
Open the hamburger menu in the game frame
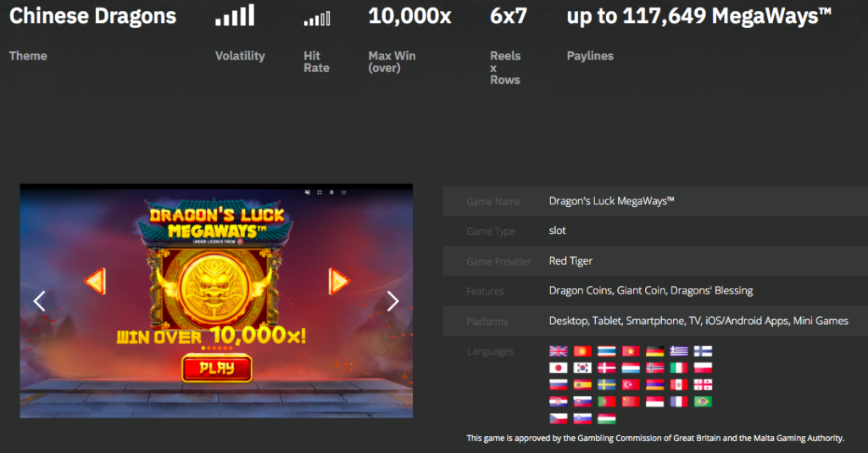tap(343, 193)
